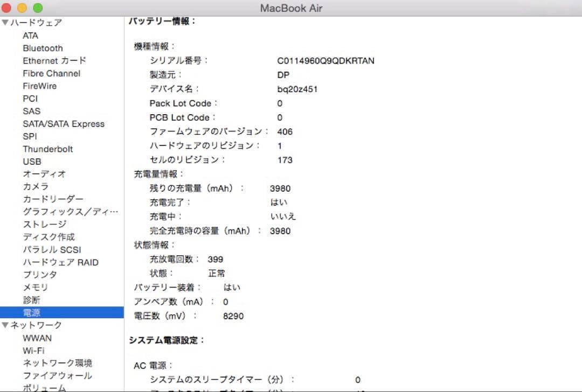
Task: Click the システム電源設定 heading
Action: tap(167, 340)
